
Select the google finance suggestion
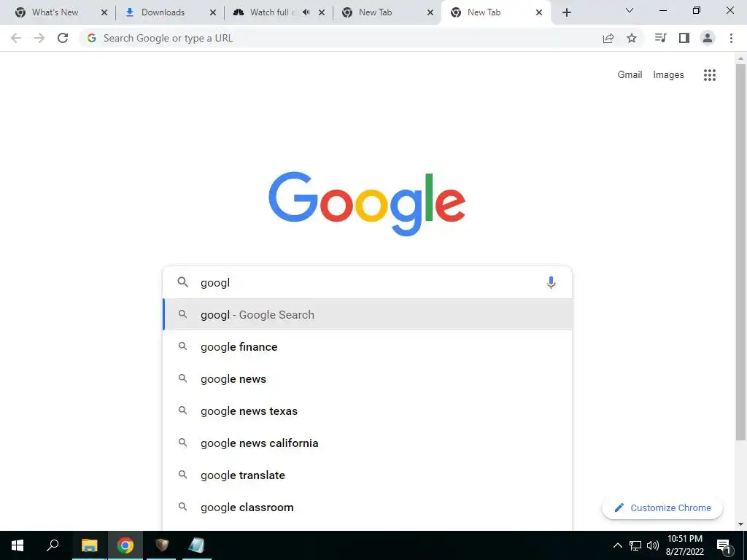click(x=368, y=346)
